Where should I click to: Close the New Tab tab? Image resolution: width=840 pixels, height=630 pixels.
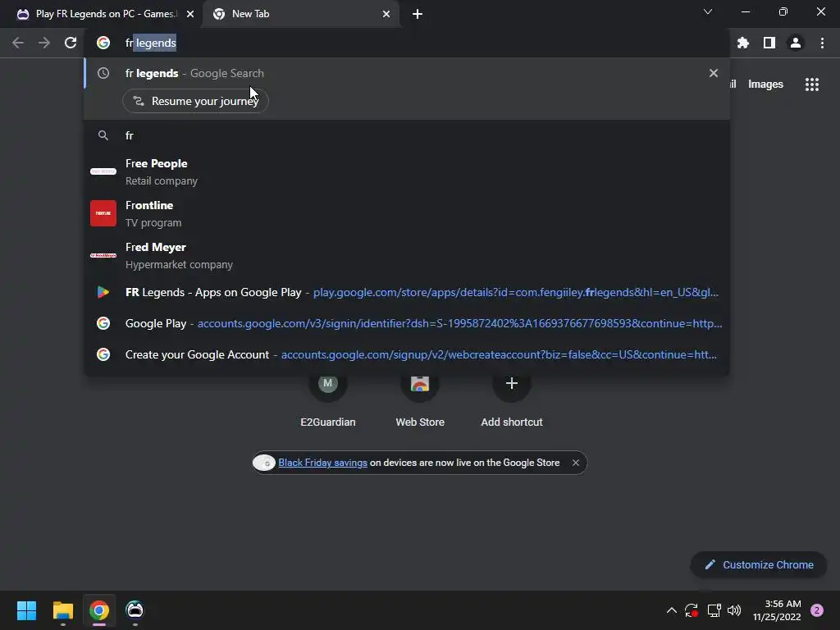(x=386, y=14)
